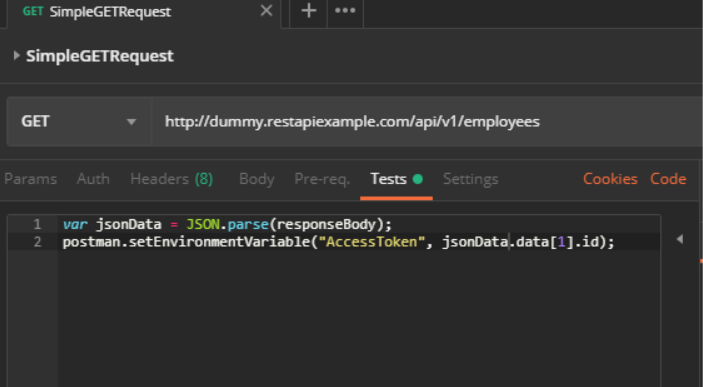The image size is (703, 387).
Task: Click the request URL input field
Action: tap(427, 122)
